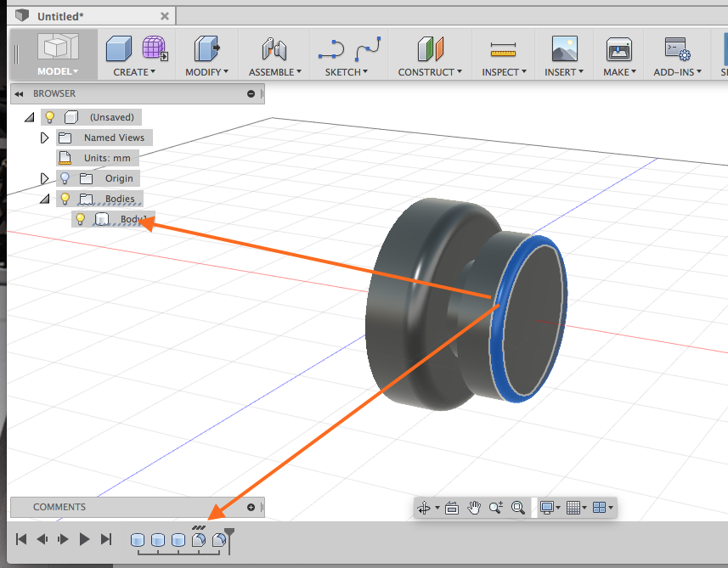Click the Insert image icon

(565, 48)
